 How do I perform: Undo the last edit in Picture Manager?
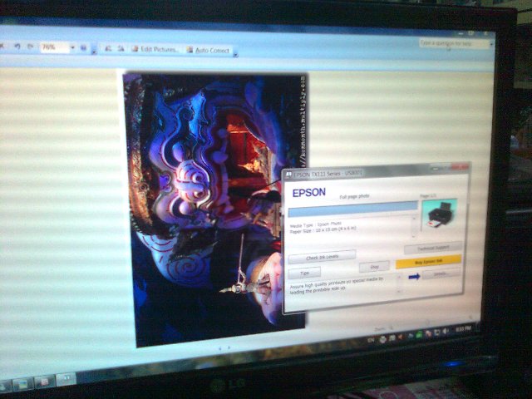[x=17, y=47]
